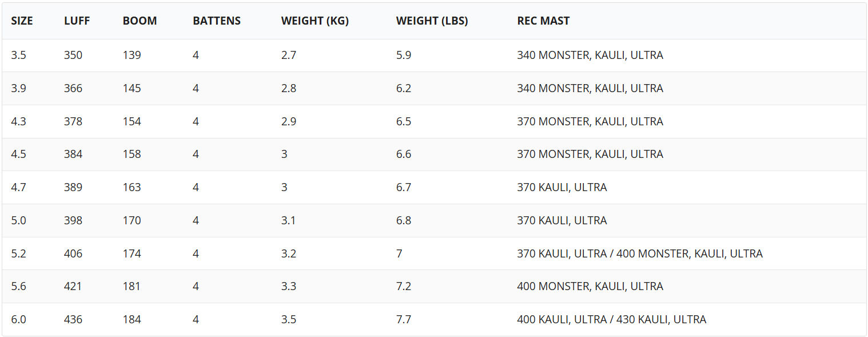The image size is (868, 337).
Task: Click the 6.6 lbs weight cell
Action: [404, 154]
